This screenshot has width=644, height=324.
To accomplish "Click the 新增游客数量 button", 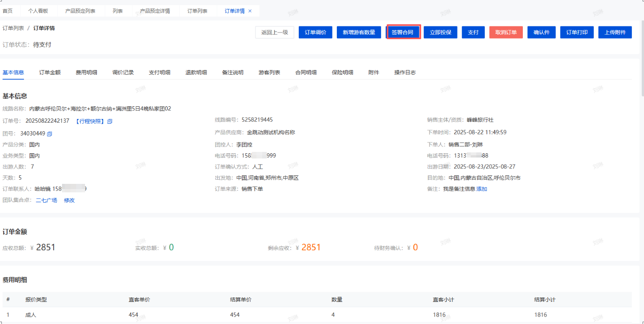I will [x=358, y=32].
